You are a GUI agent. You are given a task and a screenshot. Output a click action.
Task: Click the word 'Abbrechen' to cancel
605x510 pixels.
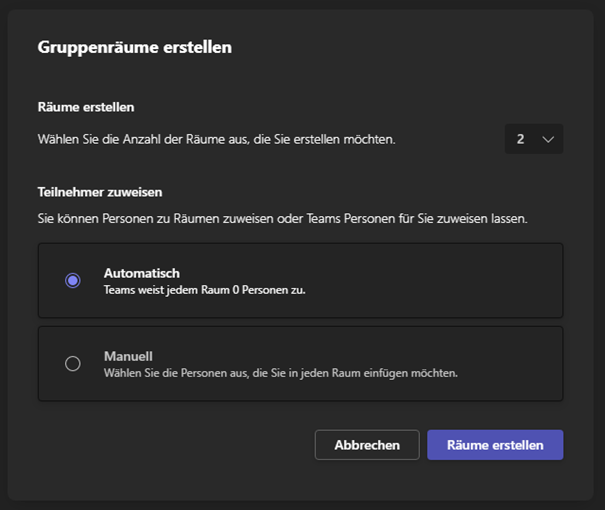[x=367, y=445]
